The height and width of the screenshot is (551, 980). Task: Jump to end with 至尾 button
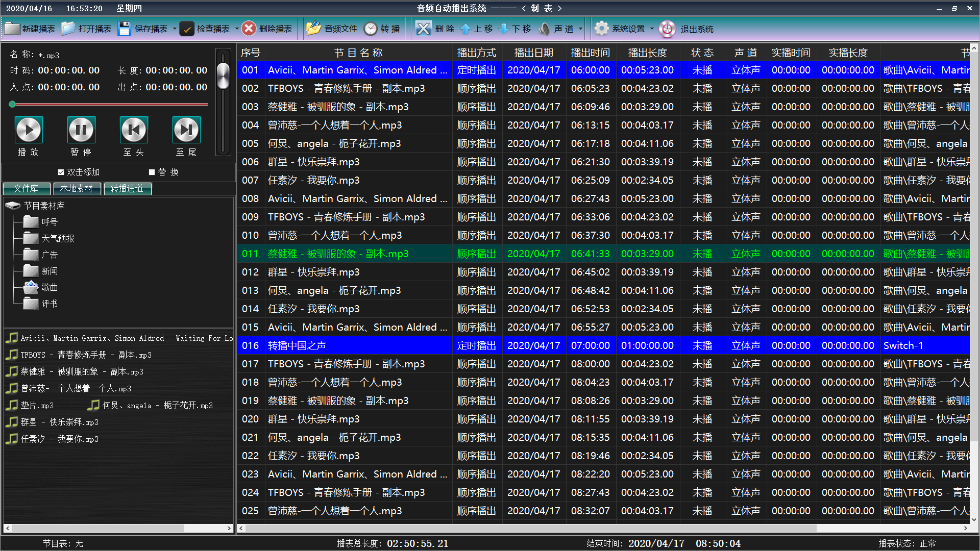[x=186, y=130]
